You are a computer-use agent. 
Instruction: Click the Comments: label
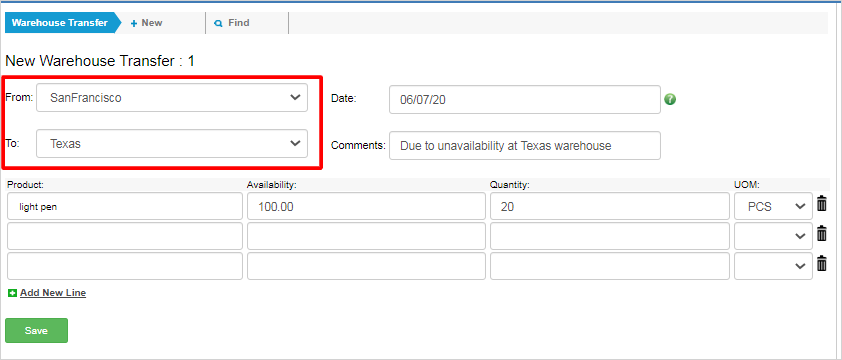(358, 146)
